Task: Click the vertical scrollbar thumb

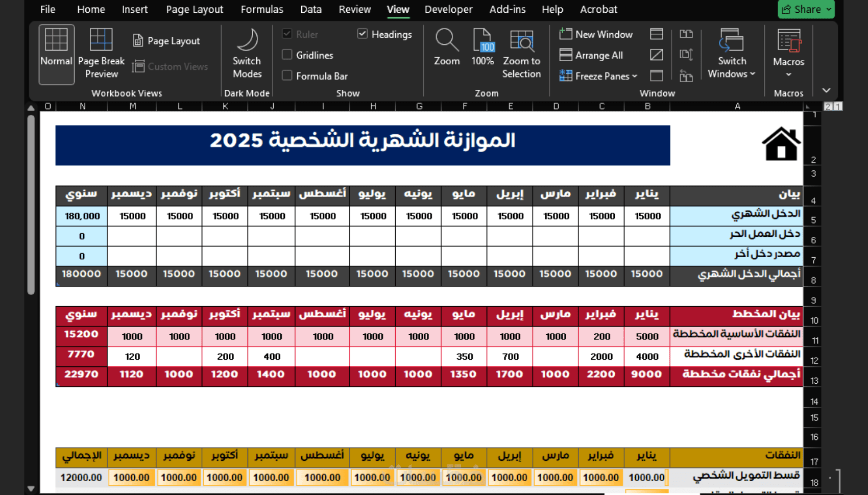Action: pyautogui.click(x=31, y=204)
